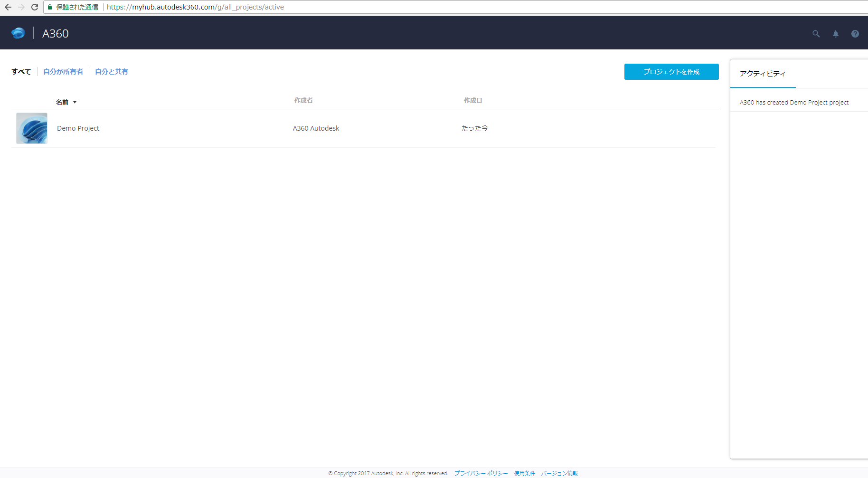Click activity entry 'A360 has created Demo Project'

pyautogui.click(x=794, y=102)
